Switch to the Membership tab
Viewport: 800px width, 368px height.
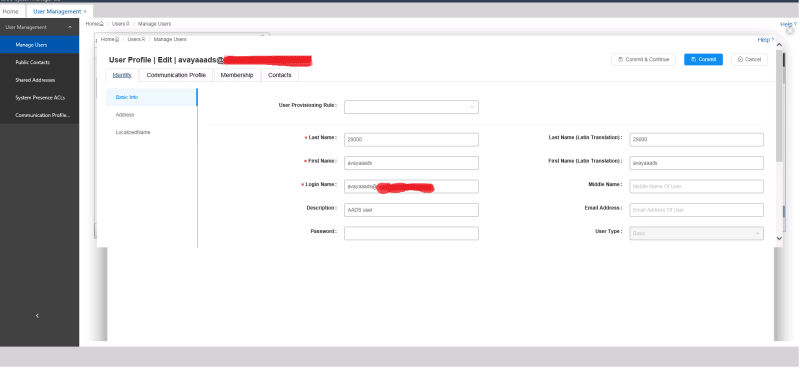237,75
